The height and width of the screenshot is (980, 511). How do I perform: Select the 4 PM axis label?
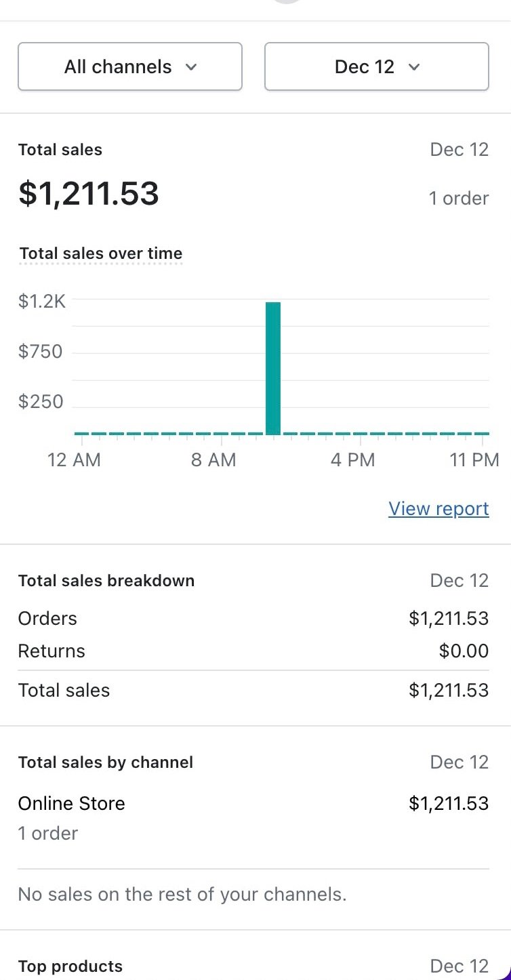[x=352, y=460]
